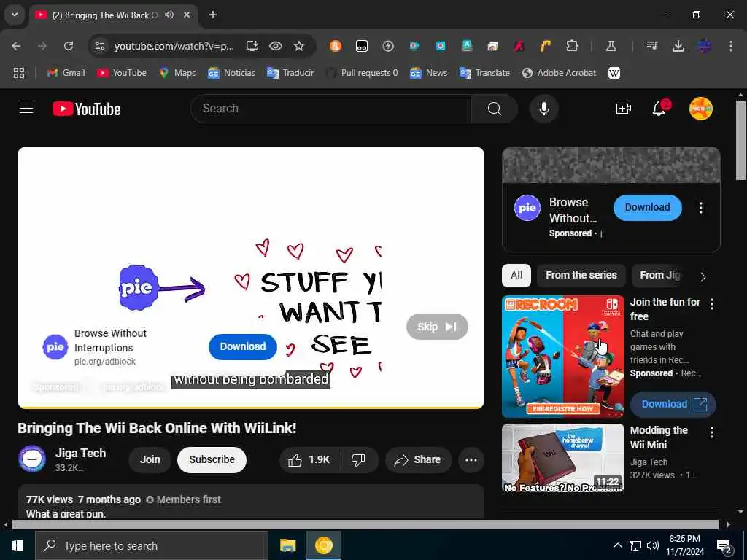The width and height of the screenshot is (747, 560).
Task: Click the address bar URL
Action: 174,46
